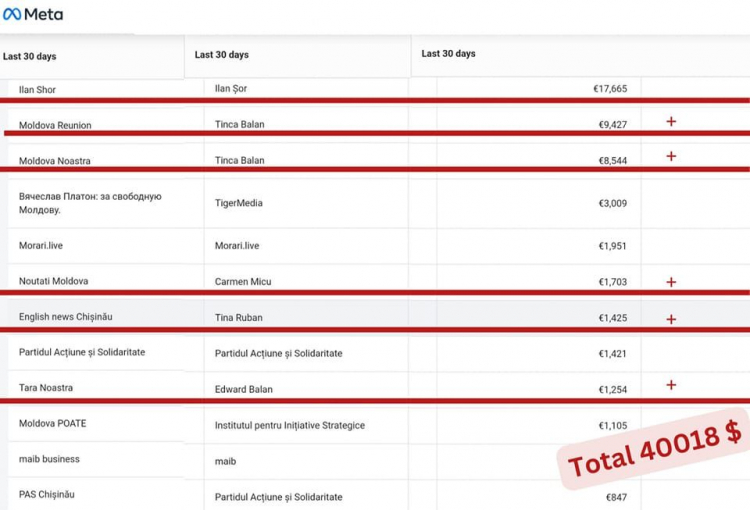Open Partidul Acțiune și Solidaritate page entry

[x=82, y=352]
